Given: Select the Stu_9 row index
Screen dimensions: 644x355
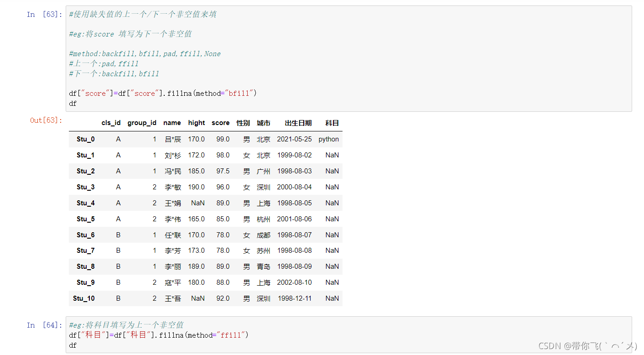Looking at the screenshot, I should pyautogui.click(x=86, y=282).
